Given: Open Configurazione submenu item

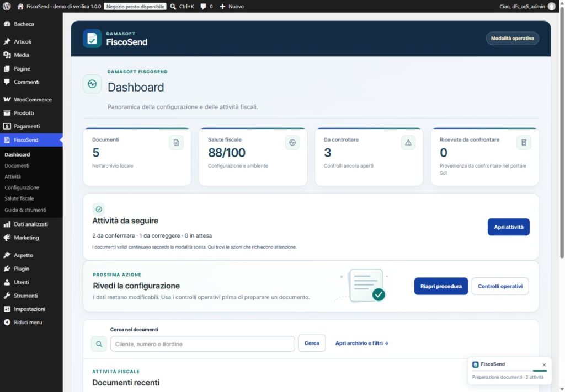Looking at the screenshot, I should (x=22, y=187).
